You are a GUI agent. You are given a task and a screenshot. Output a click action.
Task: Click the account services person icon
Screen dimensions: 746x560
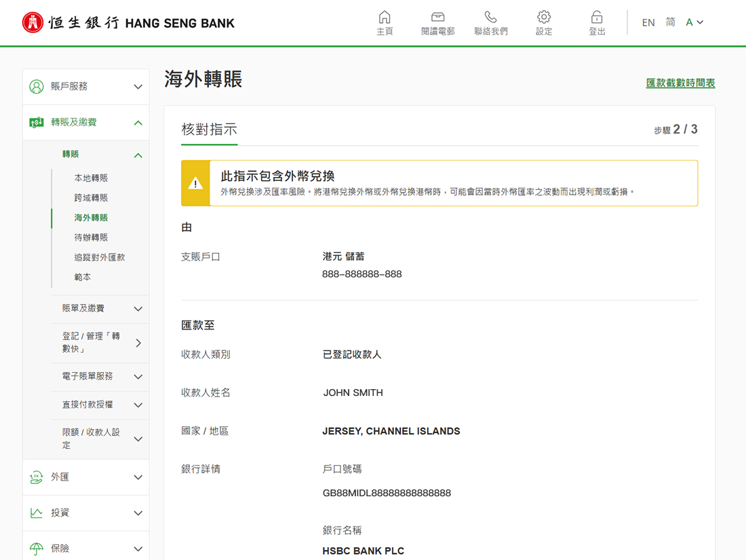(37, 87)
